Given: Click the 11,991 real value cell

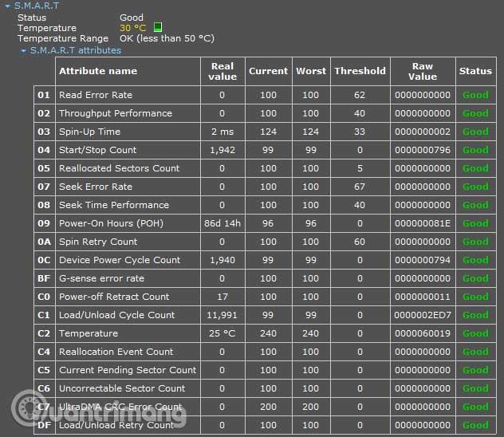Looking at the screenshot, I should coord(222,315).
